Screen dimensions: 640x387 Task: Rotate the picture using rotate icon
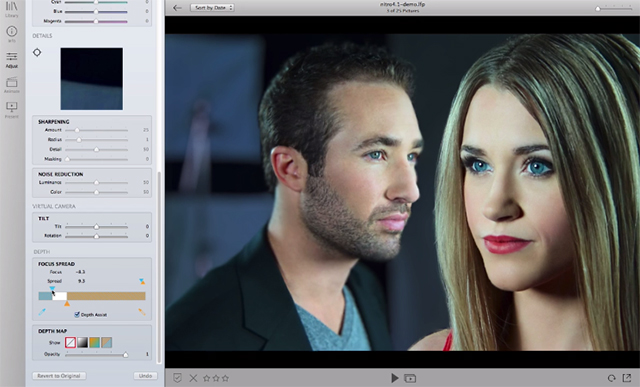pos(611,378)
